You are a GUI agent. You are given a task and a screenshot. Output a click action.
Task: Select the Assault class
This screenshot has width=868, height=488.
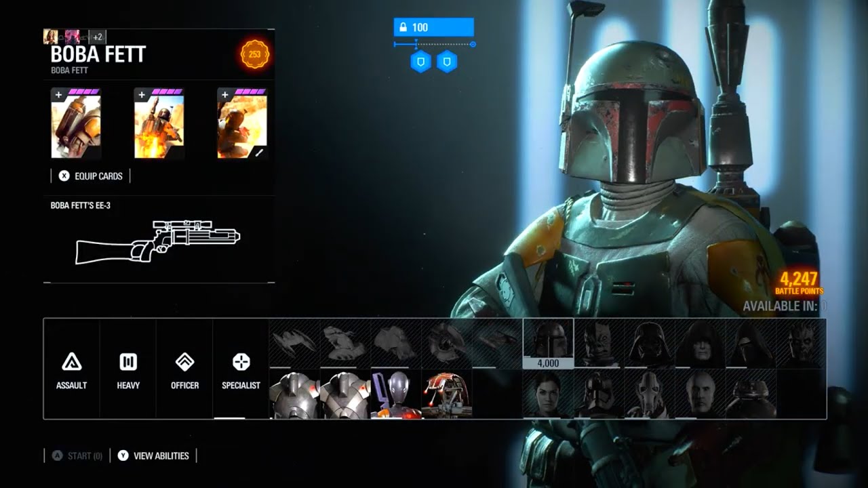click(71, 369)
